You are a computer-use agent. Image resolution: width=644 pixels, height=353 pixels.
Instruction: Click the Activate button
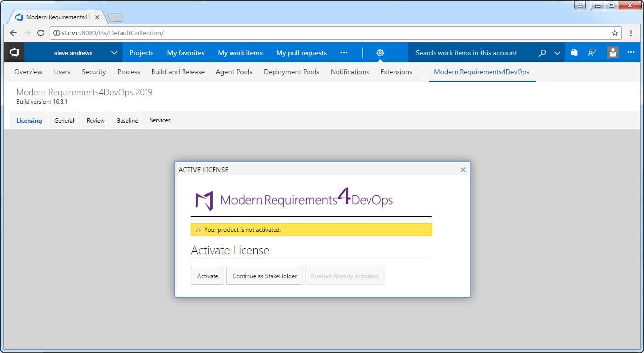[x=208, y=276]
